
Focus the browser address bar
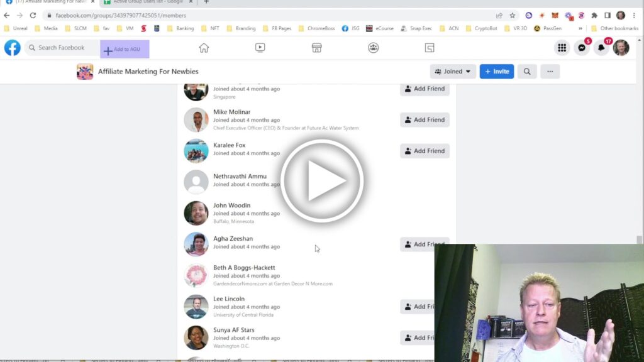pos(267,16)
